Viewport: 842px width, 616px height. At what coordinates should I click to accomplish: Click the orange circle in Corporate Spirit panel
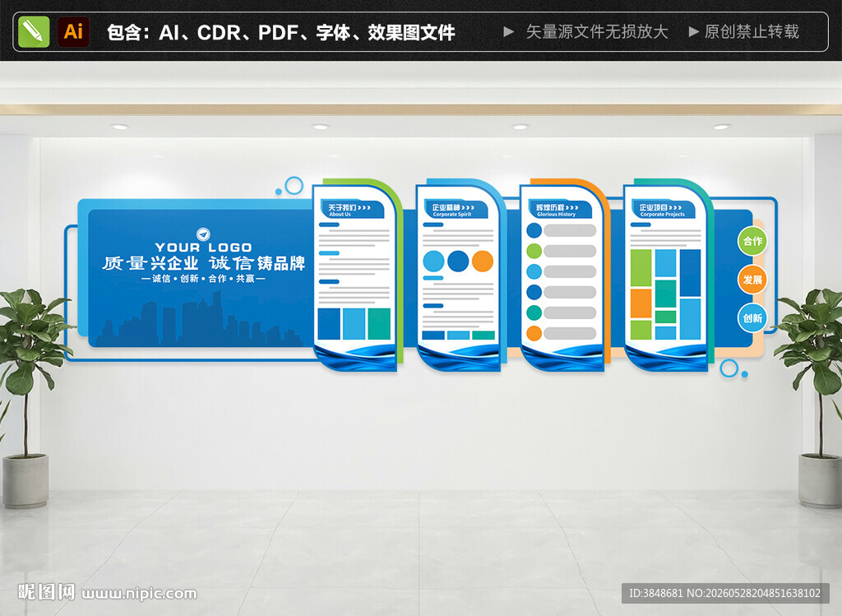pyautogui.click(x=482, y=261)
